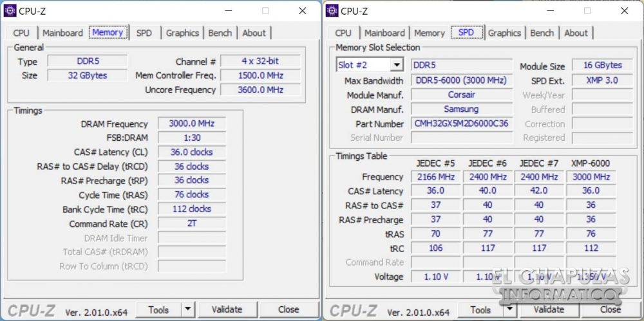Open the CPU tab in right CPU-Z window

pos(343,33)
